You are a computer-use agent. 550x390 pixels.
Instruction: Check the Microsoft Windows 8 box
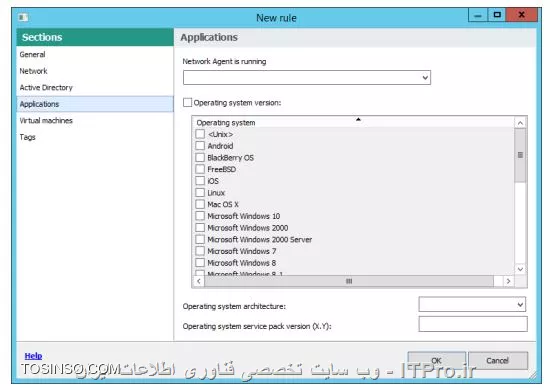coord(200,263)
